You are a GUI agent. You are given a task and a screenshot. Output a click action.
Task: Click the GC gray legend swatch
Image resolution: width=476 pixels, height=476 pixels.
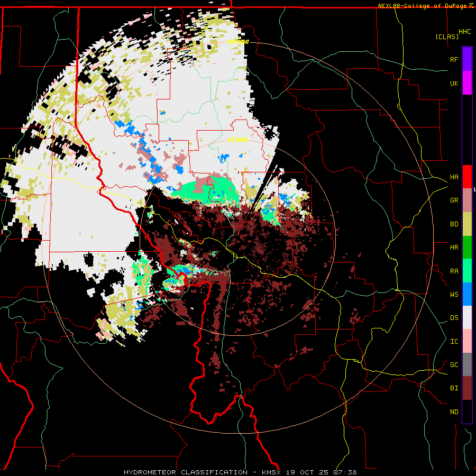point(467,364)
